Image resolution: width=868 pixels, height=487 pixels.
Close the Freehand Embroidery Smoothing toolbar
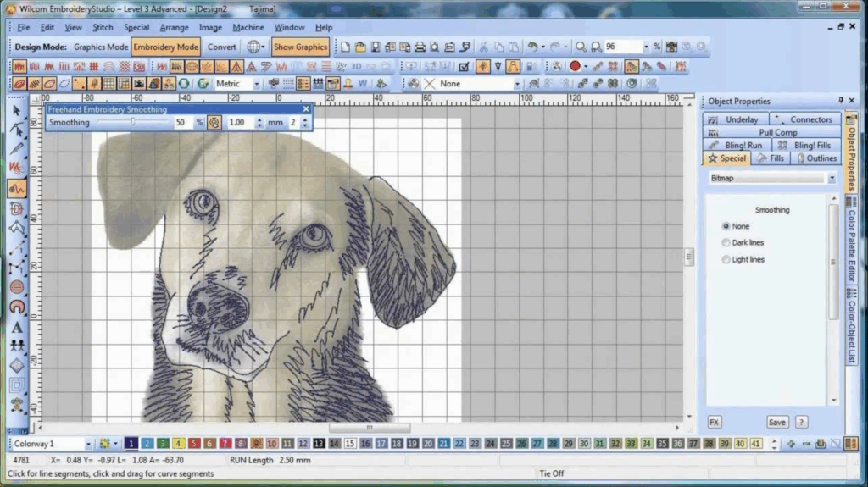(306, 109)
